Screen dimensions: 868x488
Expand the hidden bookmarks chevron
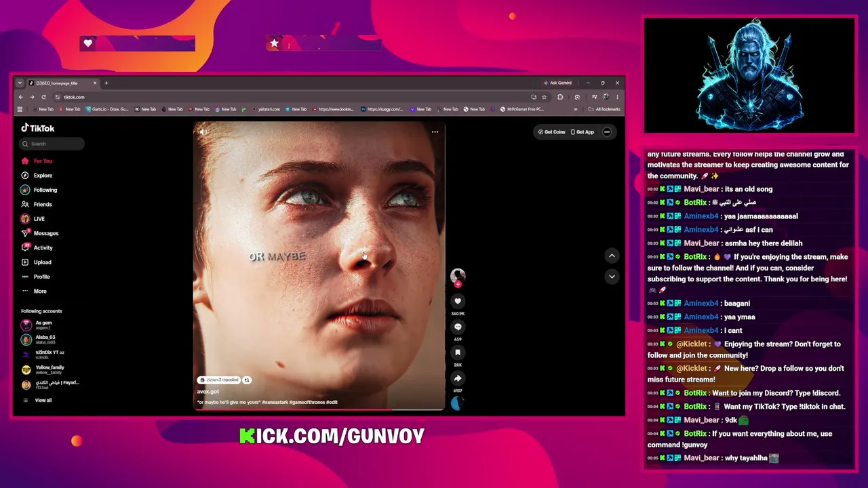coord(576,109)
